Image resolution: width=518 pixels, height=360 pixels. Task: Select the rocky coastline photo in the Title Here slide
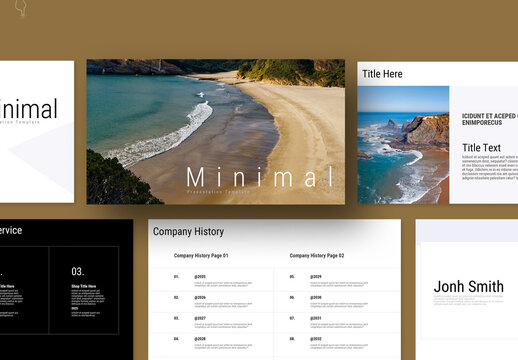pos(403,145)
